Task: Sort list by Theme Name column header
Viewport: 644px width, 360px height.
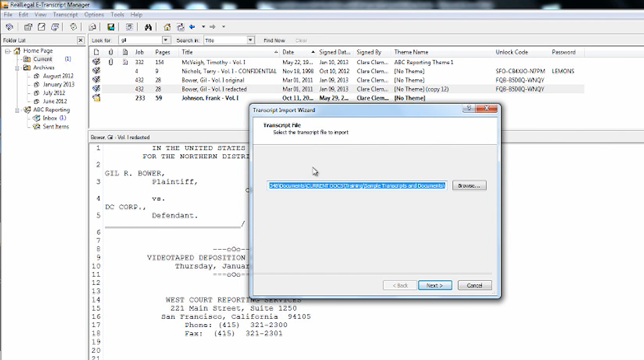Action: tap(411, 52)
